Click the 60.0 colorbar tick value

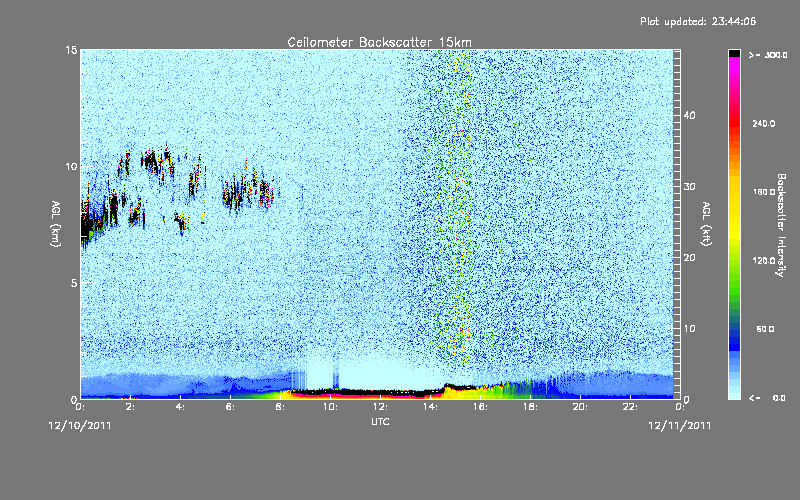[x=765, y=329]
